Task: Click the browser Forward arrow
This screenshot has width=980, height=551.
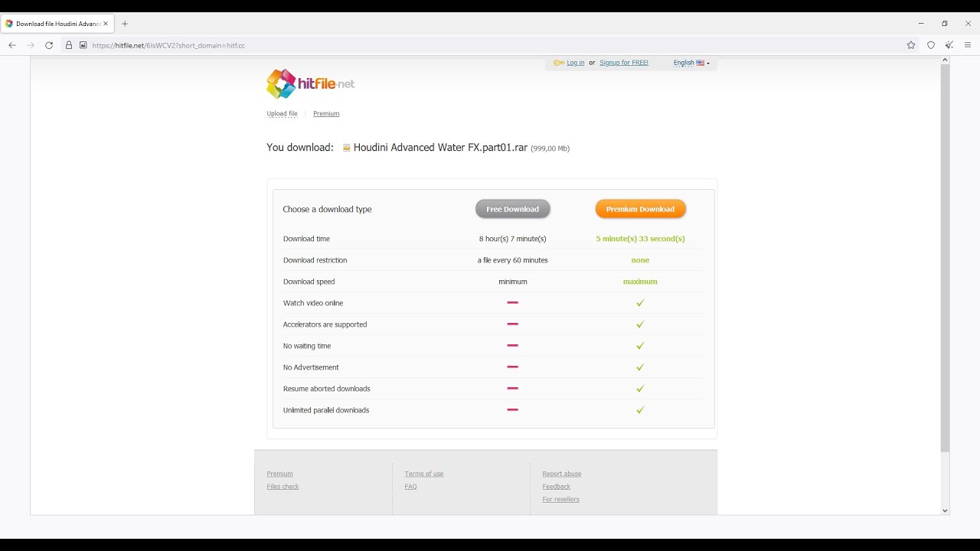Action: point(31,45)
